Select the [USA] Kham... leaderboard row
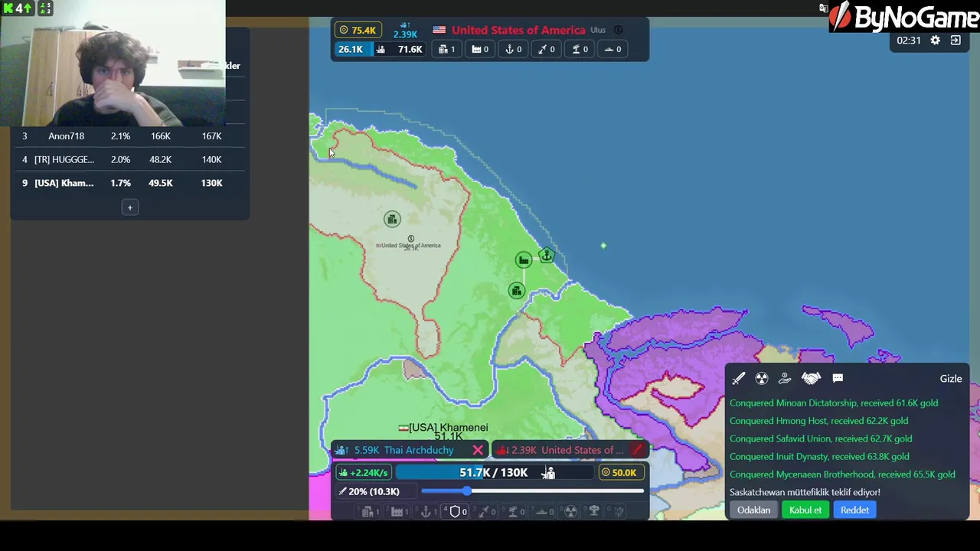 [x=129, y=183]
